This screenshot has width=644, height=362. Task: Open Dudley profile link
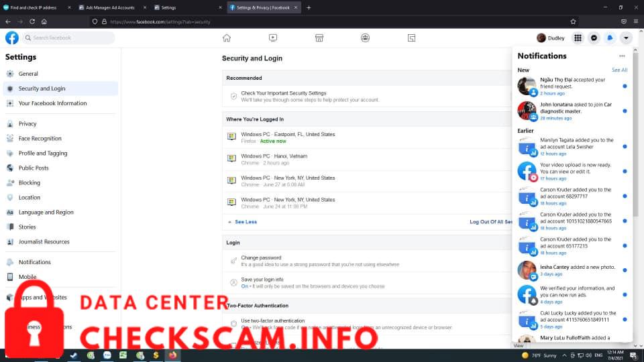pyautogui.click(x=551, y=38)
